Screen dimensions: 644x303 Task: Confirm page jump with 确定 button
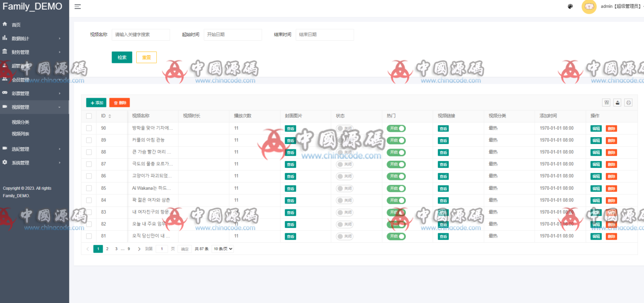(x=185, y=249)
